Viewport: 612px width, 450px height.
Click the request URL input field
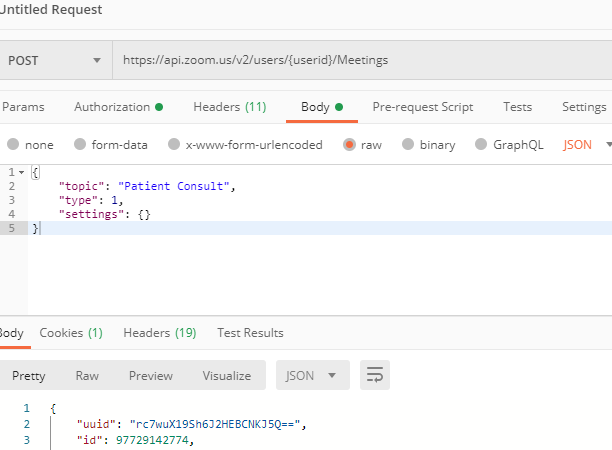360,60
